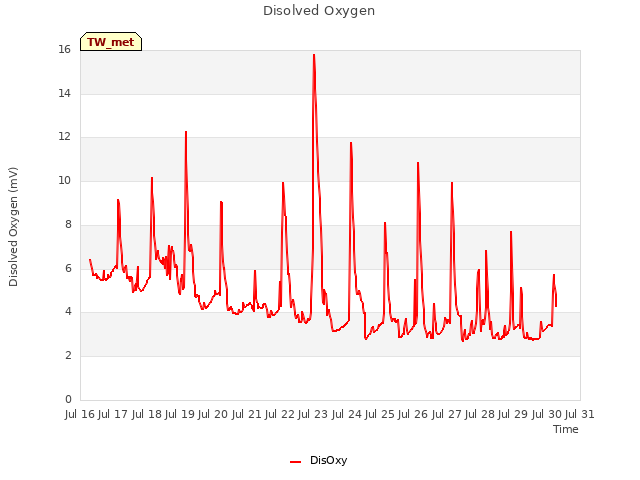Click the Jul 22 x-axis tick label
The height and width of the screenshot is (480, 640).
(x=280, y=414)
